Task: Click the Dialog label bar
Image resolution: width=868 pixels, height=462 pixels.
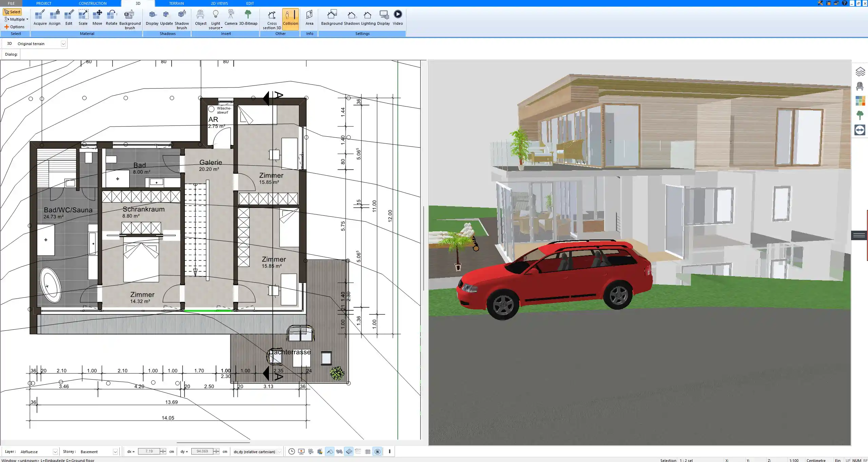Action: click(11, 54)
